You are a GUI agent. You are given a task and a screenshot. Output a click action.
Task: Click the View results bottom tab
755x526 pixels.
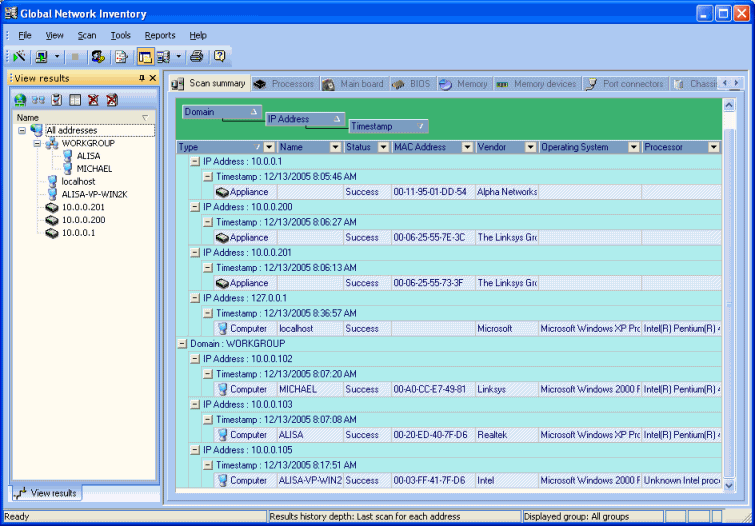point(47,493)
